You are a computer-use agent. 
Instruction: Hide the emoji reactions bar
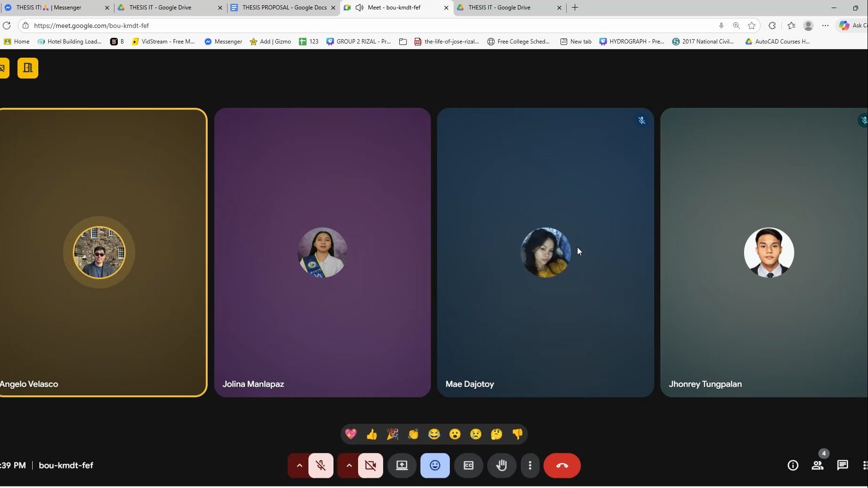point(435,466)
